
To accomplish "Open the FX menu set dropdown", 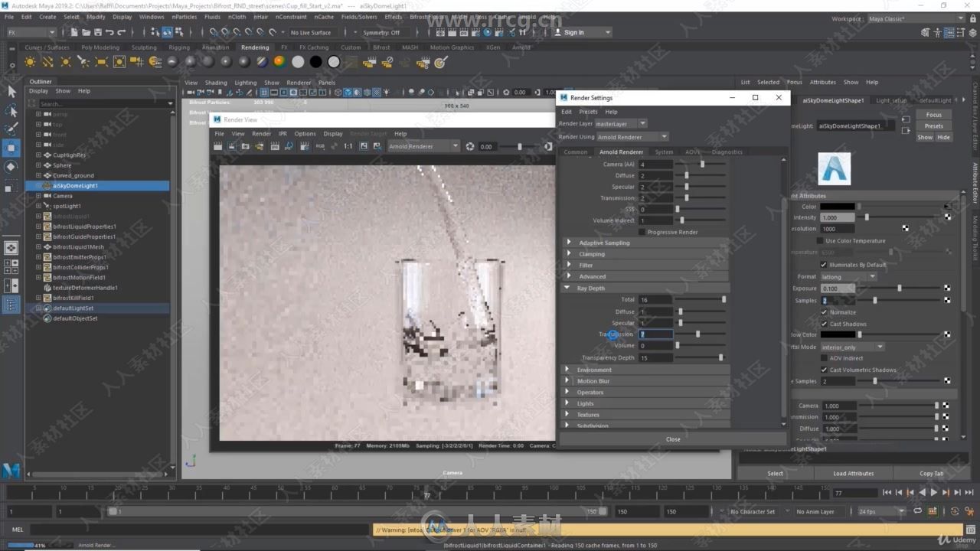I will [31, 32].
